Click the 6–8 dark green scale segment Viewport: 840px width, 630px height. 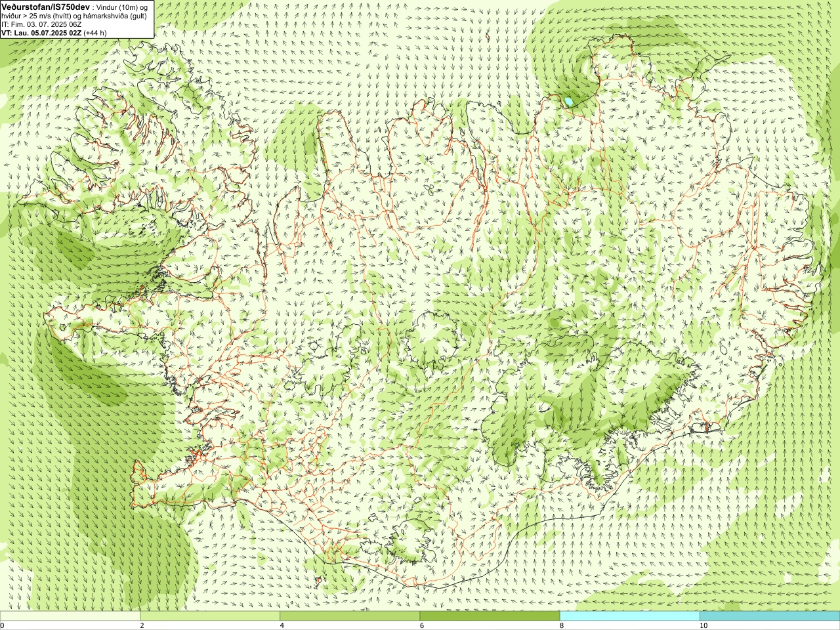click(x=490, y=616)
